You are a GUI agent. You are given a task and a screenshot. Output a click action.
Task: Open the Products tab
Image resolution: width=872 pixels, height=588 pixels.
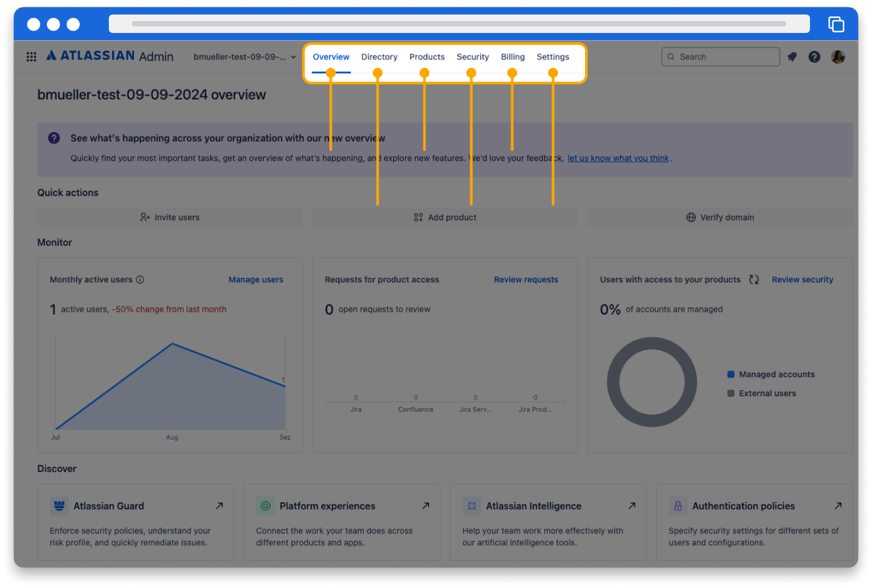(x=427, y=57)
